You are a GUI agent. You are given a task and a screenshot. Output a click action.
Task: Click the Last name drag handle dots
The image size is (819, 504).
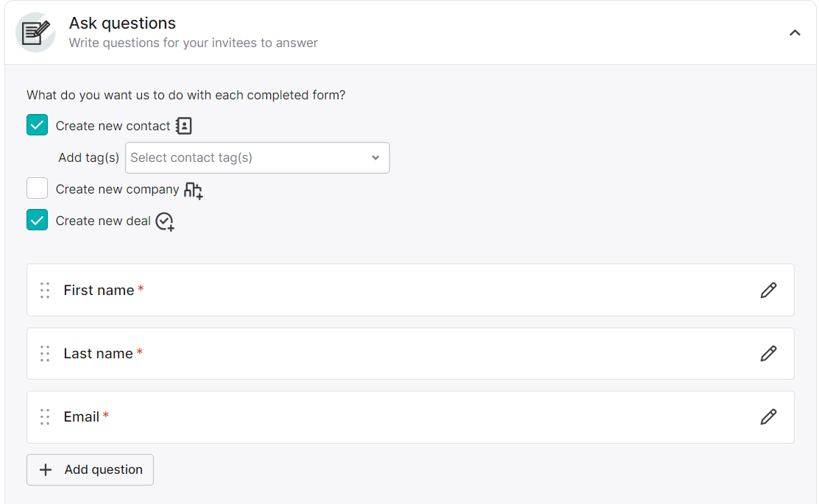(45, 354)
